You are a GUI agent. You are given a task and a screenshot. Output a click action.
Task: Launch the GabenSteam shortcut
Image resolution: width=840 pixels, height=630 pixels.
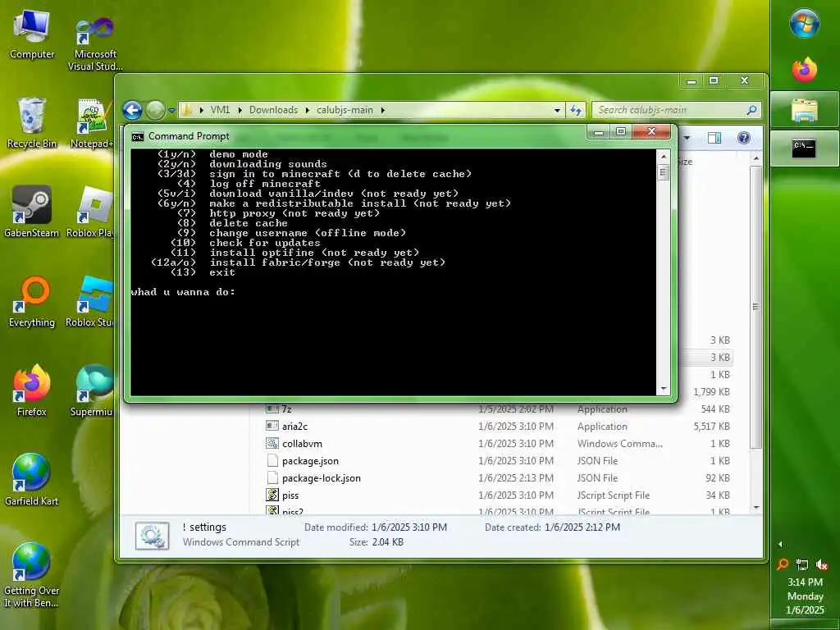point(32,212)
